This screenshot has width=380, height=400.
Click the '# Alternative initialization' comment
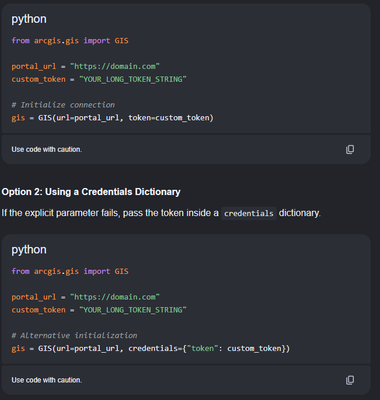coord(74,335)
